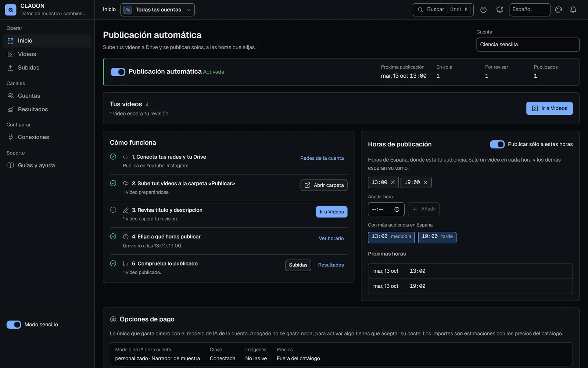Remove the 19:00 publication hour

[x=425, y=183]
